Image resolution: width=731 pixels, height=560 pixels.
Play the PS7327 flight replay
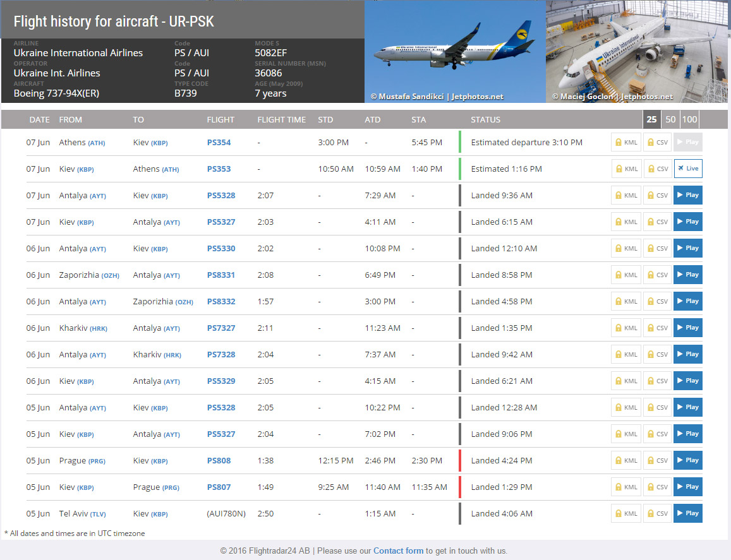point(687,328)
